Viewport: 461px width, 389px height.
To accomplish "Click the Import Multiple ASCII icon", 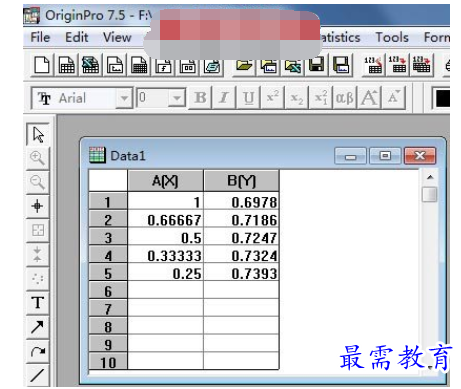I will (422, 65).
